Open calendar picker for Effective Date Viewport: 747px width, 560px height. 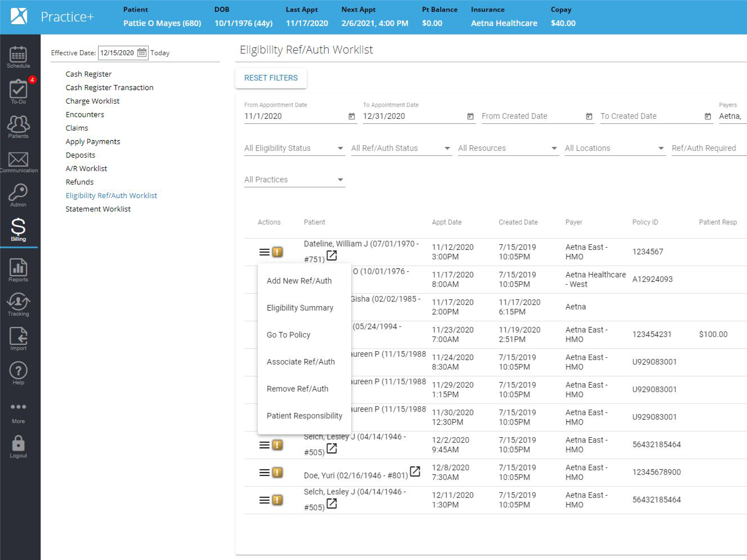pos(142,53)
